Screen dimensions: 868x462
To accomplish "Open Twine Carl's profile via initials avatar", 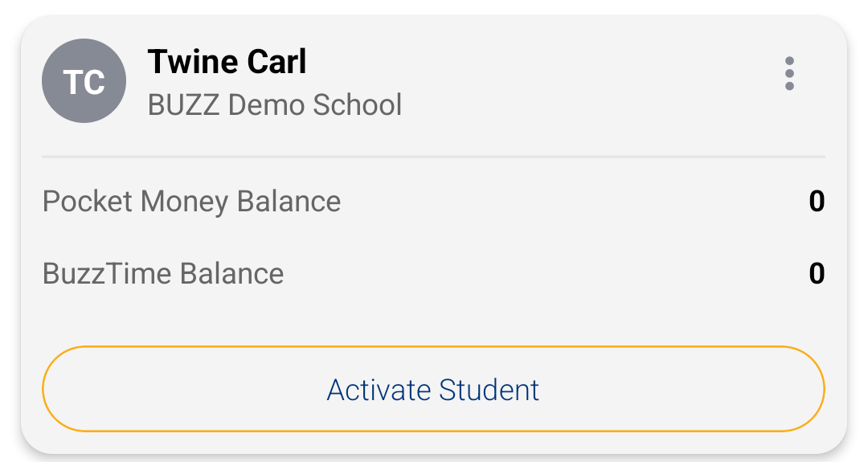I will [84, 81].
